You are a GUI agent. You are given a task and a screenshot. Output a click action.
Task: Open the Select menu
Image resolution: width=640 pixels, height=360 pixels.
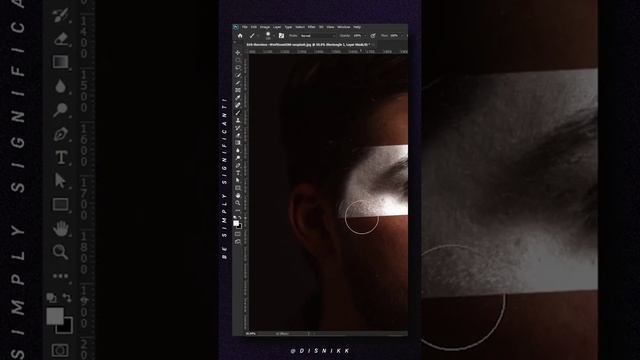[x=300, y=27]
